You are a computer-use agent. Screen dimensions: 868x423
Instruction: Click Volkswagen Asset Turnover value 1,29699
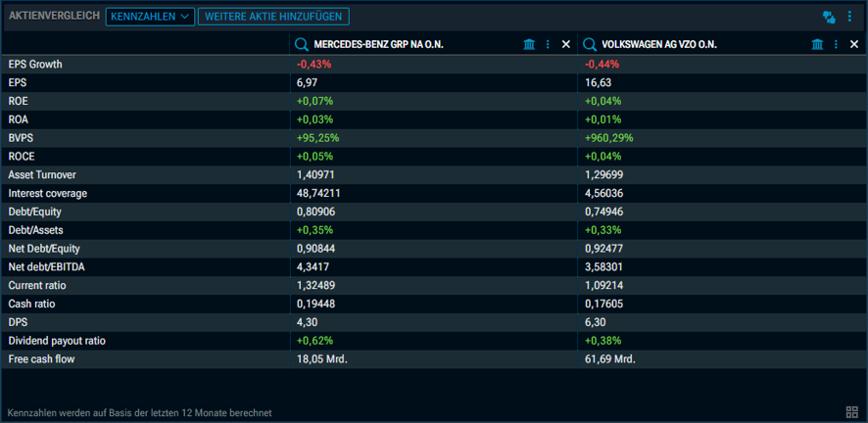tap(603, 175)
